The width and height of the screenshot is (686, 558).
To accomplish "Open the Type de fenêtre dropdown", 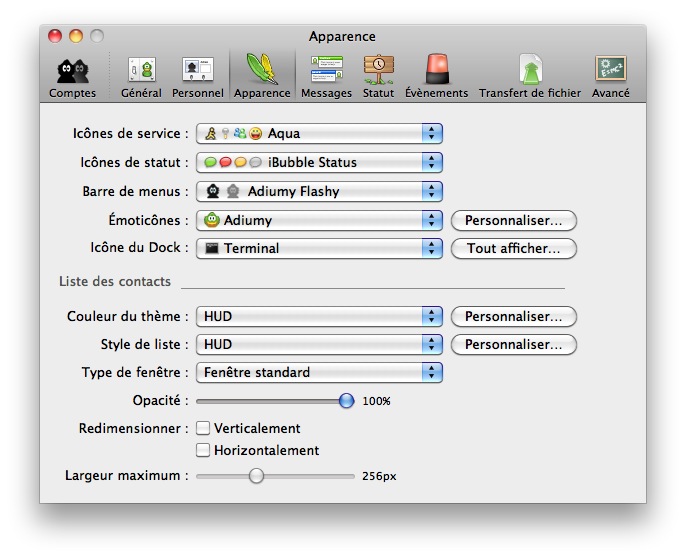I will point(319,372).
